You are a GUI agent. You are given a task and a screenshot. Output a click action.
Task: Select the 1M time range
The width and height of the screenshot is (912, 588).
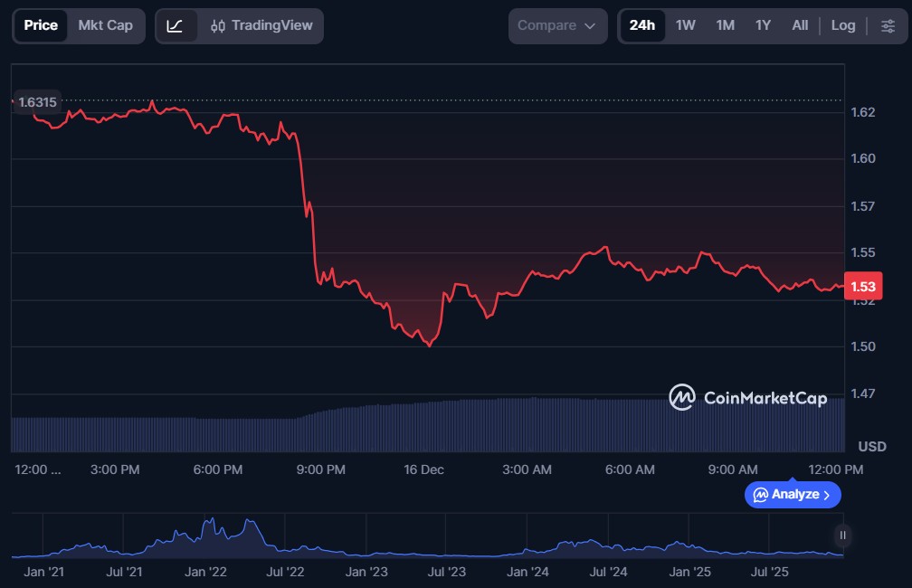(725, 25)
